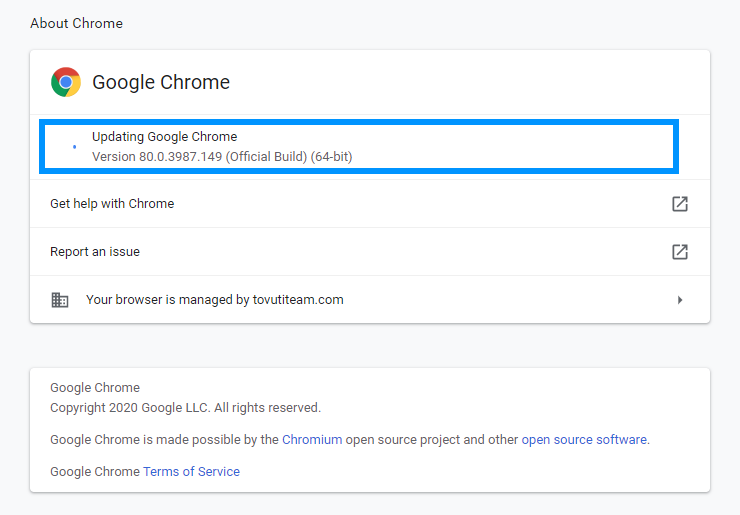740x515 pixels.
Task: Click the Google Chrome title beside the logo
Action: 161,82
